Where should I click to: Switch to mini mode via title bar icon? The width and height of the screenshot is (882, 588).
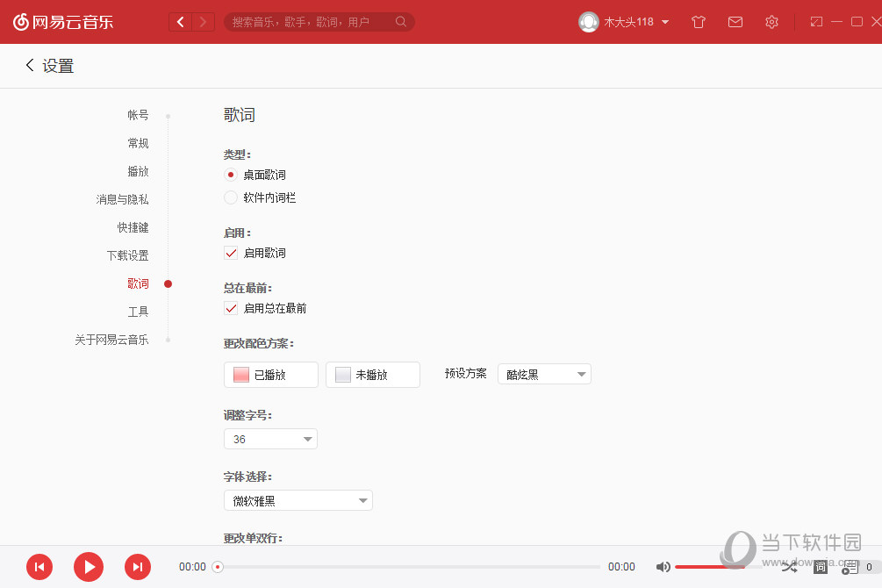816,21
